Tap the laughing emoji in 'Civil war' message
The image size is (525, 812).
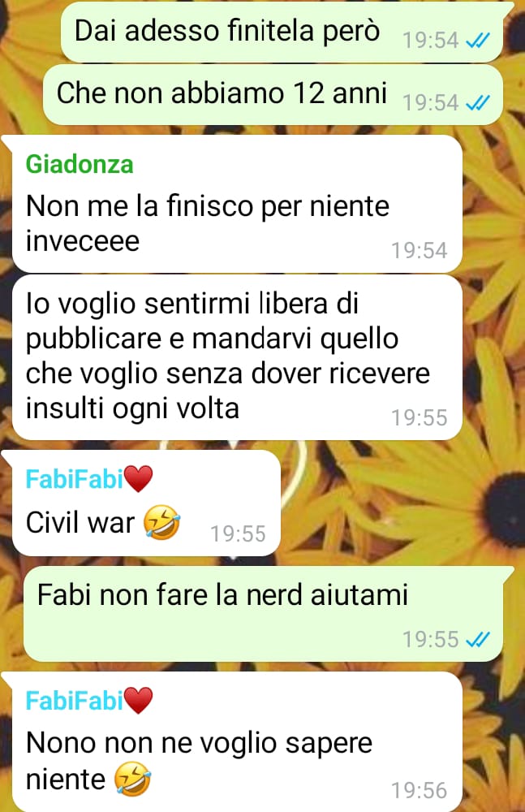point(162,522)
